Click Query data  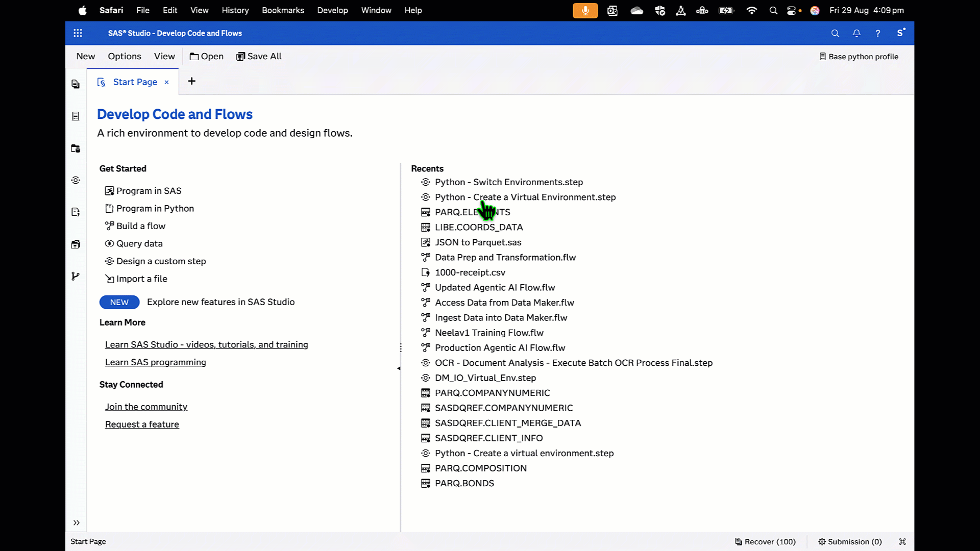tap(134, 243)
